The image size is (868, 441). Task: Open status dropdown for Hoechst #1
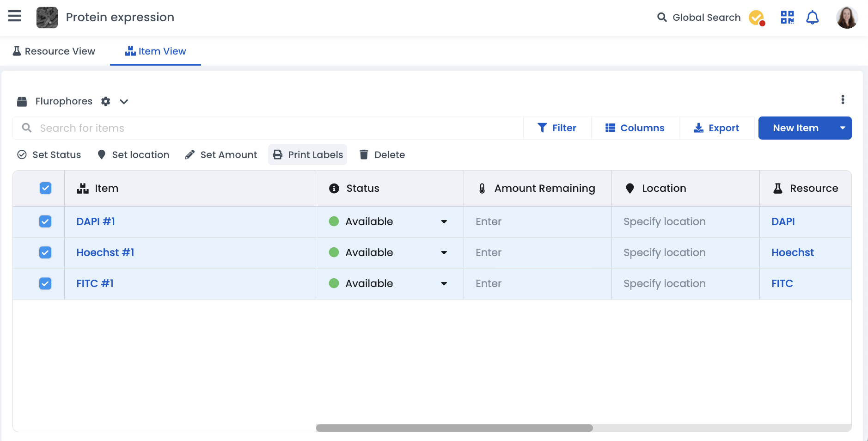point(444,253)
